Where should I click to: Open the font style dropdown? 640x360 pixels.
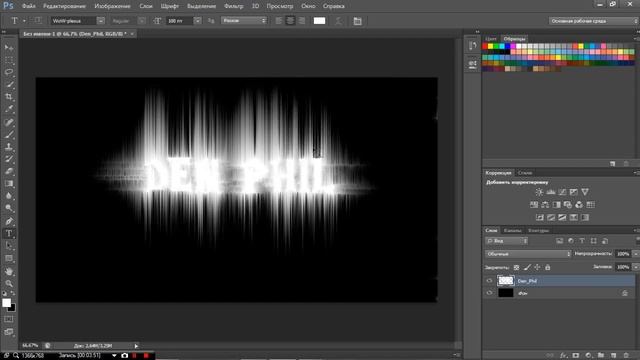pos(141,21)
